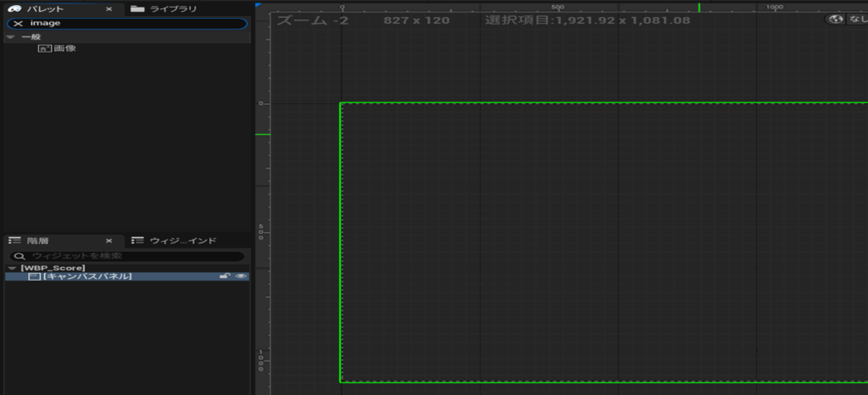
Task: Select the 画像 widget in the palette
Action: coord(64,48)
